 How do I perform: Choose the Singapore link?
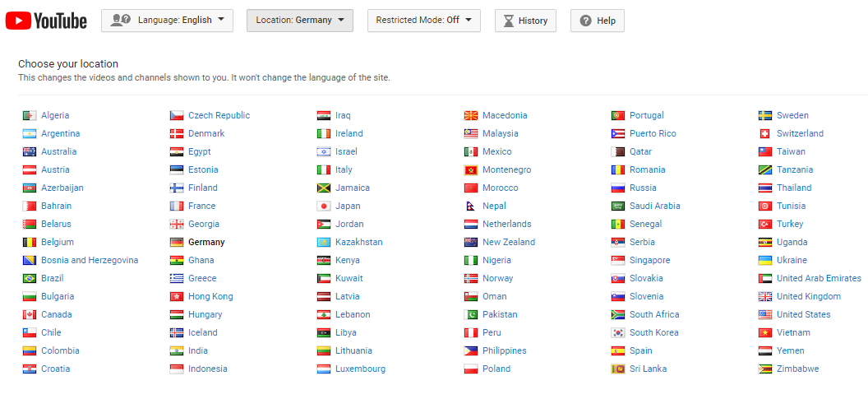(x=650, y=260)
